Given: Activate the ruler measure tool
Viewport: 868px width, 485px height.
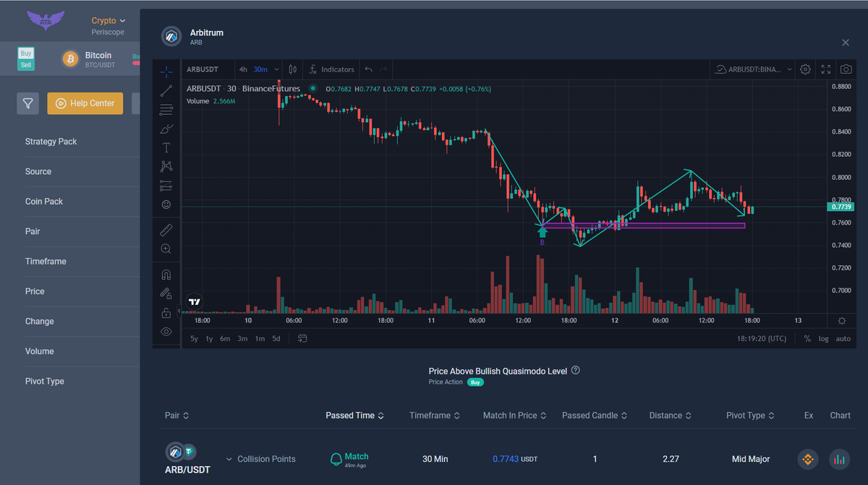Looking at the screenshot, I should pos(166,230).
